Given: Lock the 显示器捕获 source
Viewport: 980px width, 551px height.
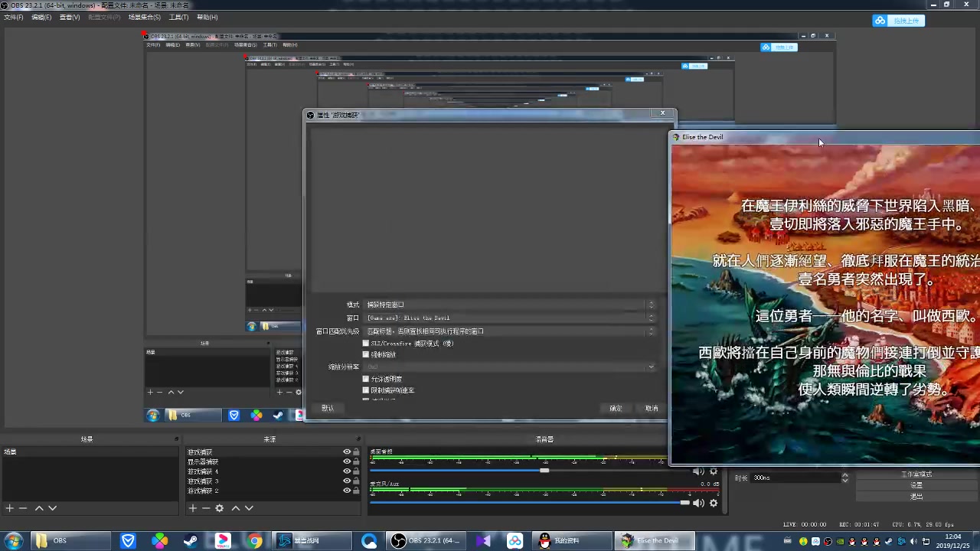Looking at the screenshot, I should point(356,462).
